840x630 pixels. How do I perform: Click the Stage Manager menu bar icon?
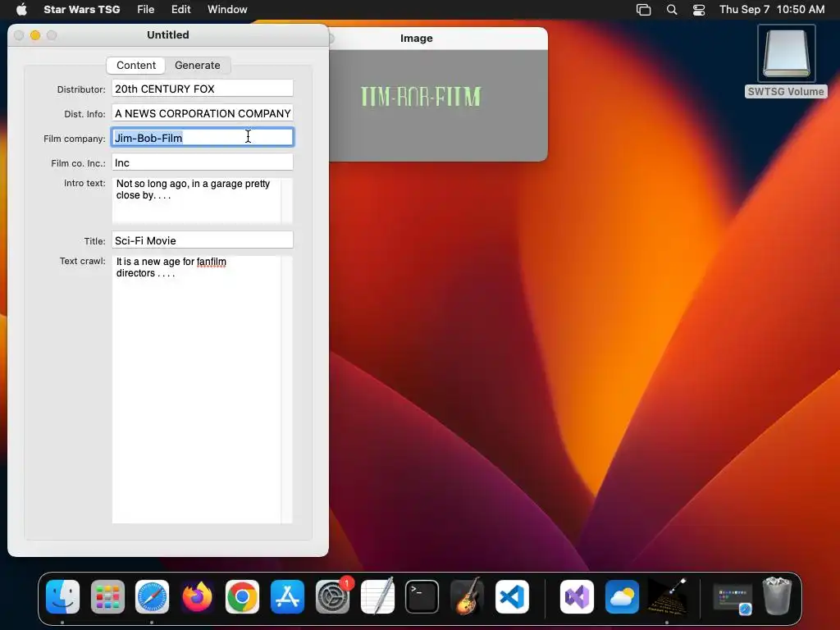click(x=643, y=10)
